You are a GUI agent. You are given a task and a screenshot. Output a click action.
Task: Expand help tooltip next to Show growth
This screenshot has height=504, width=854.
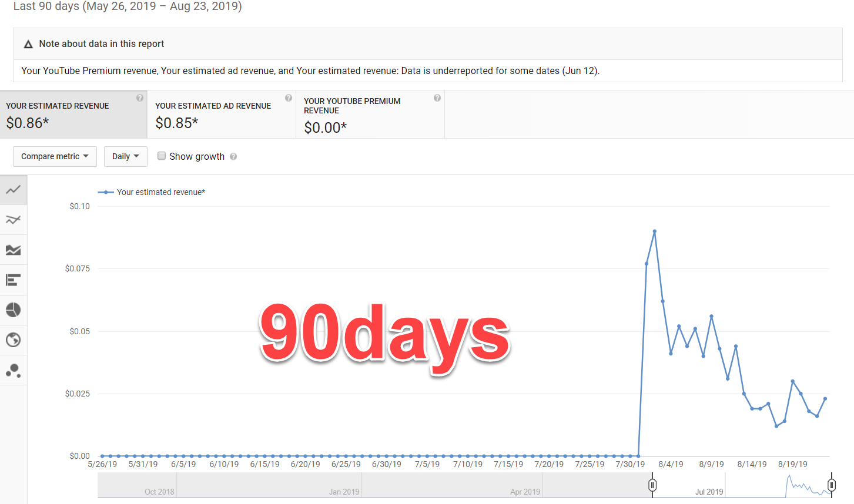[x=234, y=156]
